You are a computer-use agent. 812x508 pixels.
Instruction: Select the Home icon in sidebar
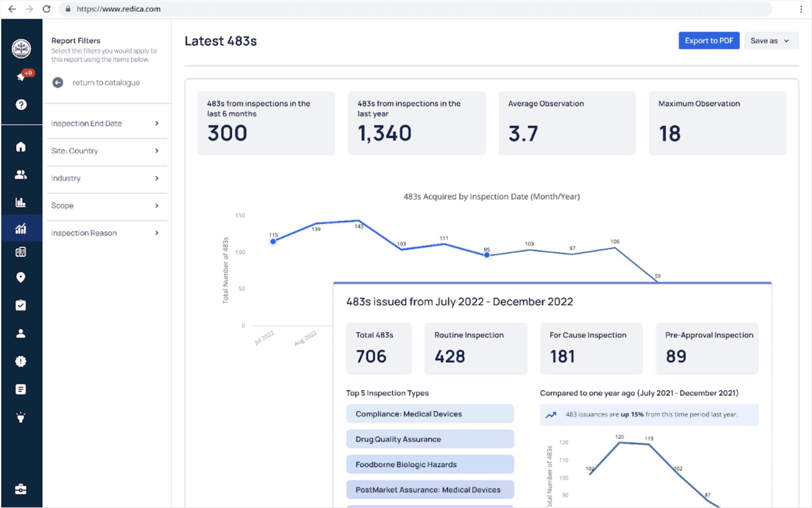point(21,147)
